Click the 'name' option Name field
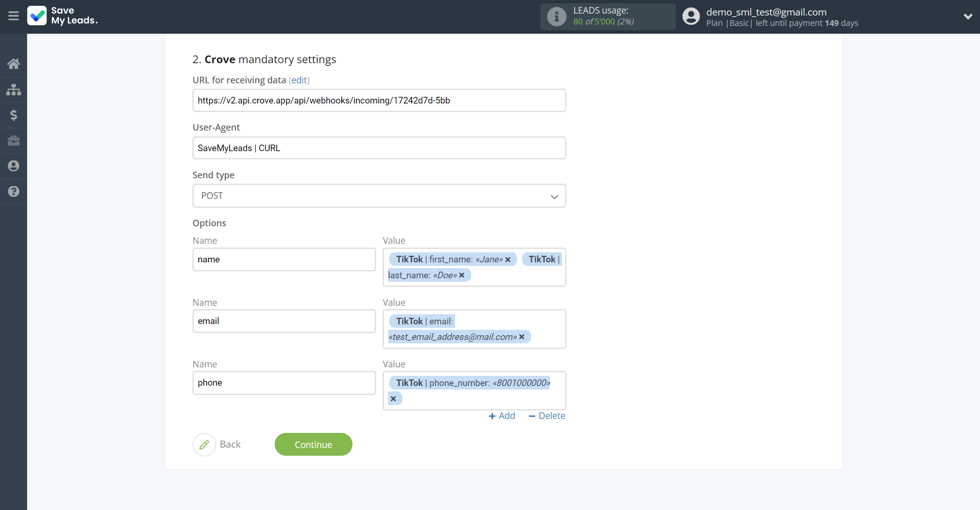Viewport: 980px width, 510px height. pos(284,259)
